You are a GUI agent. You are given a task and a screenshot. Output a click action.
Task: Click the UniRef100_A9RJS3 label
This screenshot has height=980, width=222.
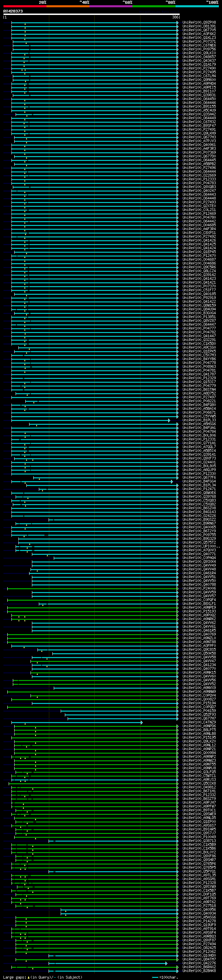(199, 779)
